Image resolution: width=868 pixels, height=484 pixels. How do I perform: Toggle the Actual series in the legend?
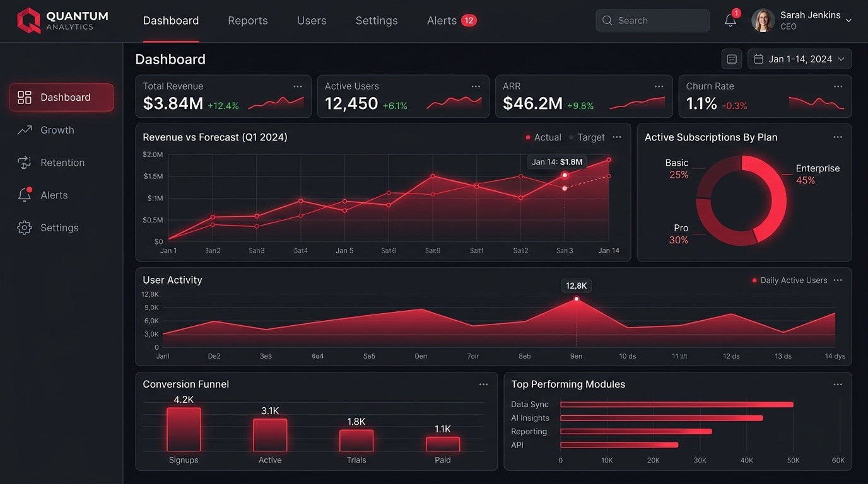[543, 137]
